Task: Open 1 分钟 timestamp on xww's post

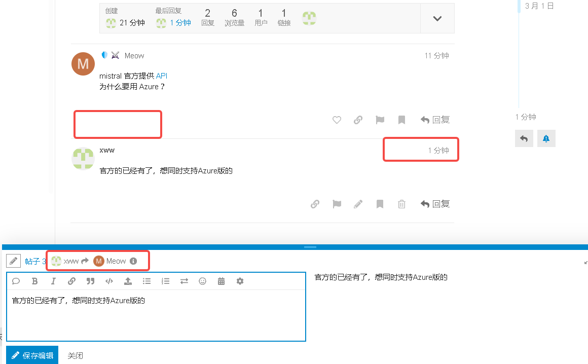Action: [438, 151]
